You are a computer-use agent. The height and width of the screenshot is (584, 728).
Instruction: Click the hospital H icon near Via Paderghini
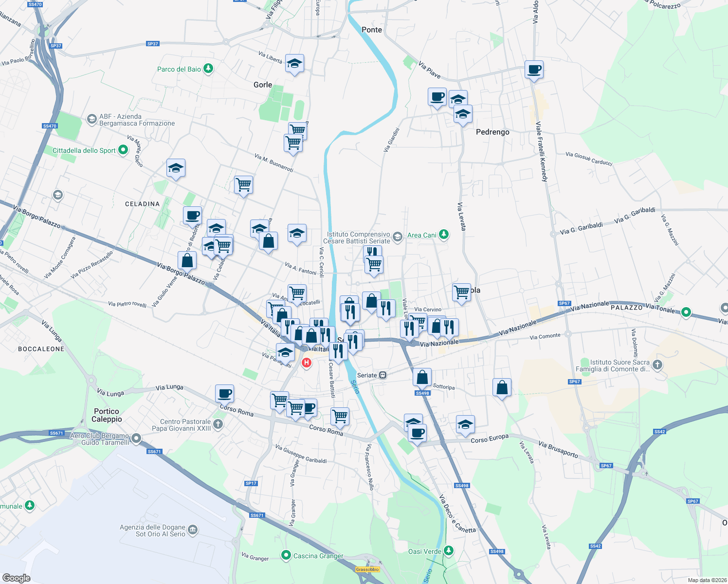(x=307, y=362)
